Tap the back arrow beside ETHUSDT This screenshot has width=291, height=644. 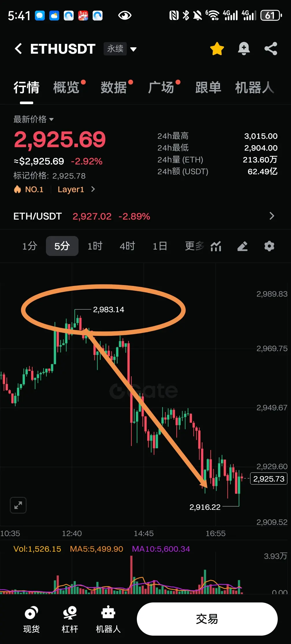click(x=18, y=48)
